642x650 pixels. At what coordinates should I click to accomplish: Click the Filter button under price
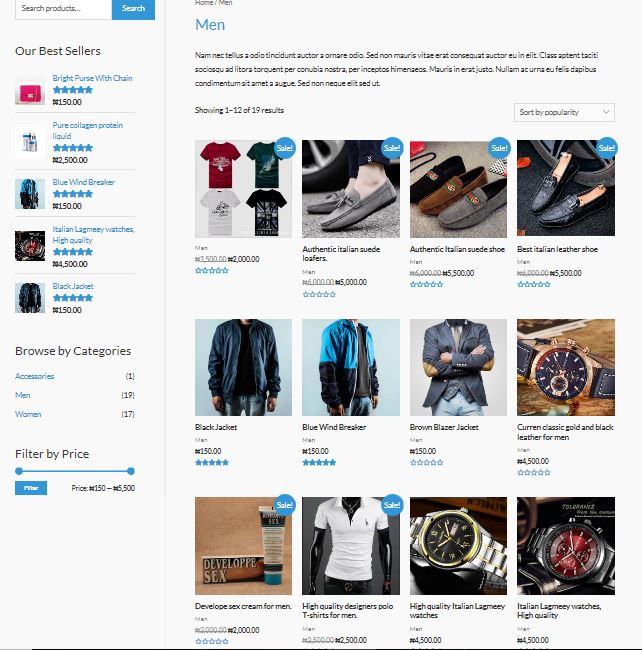pyautogui.click(x=31, y=488)
